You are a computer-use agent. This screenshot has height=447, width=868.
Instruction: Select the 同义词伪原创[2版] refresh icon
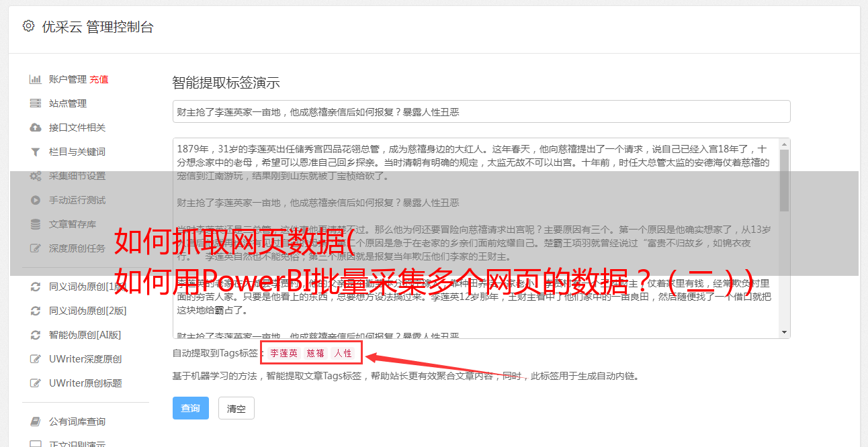point(36,311)
